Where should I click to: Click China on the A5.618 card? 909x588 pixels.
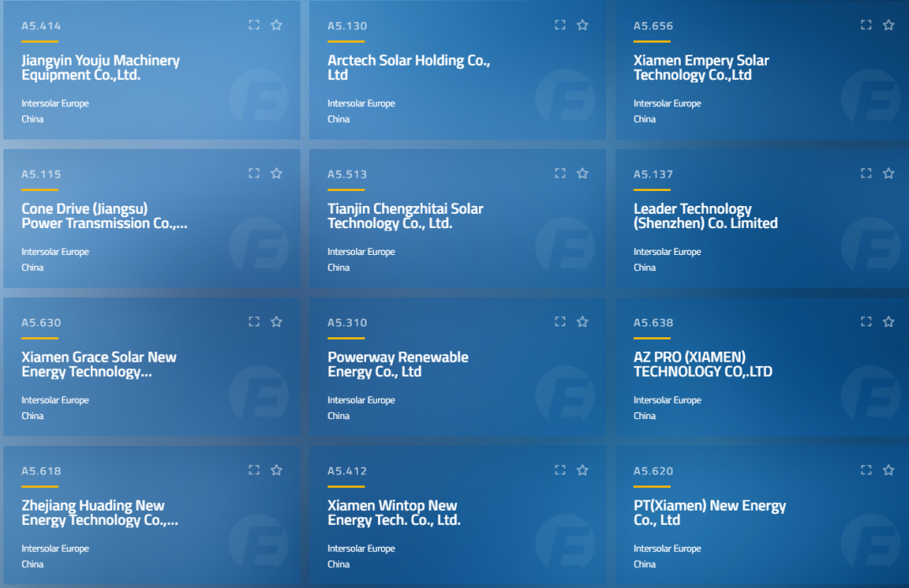coord(33,564)
